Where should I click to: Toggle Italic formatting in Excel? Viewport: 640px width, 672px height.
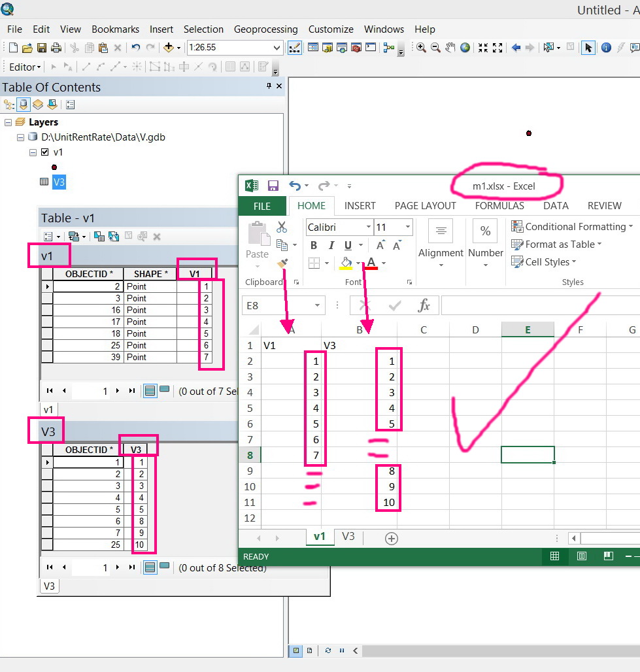[x=331, y=245]
